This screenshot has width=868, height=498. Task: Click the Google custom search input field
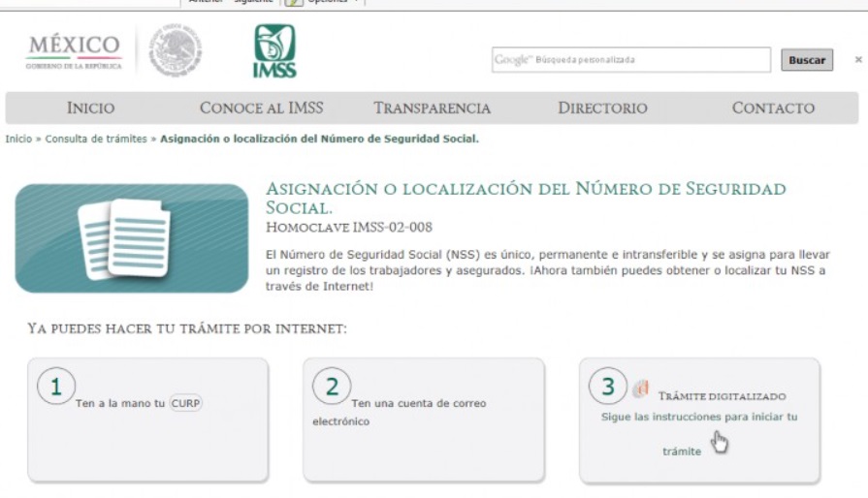(630, 60)
